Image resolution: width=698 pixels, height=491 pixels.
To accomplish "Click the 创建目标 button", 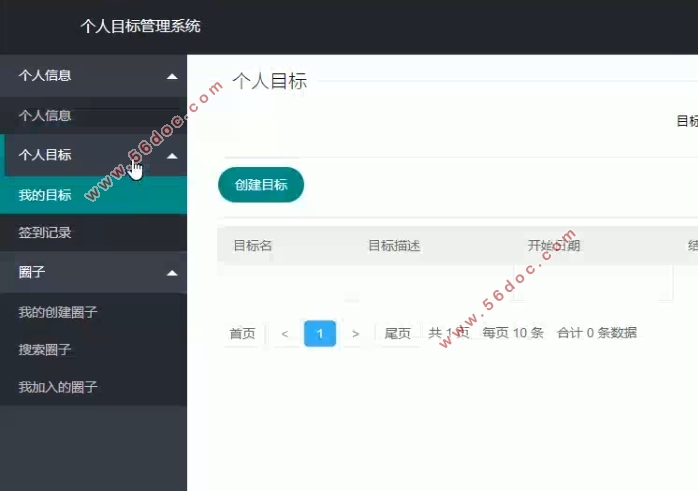I will click(x=261, y=185).
